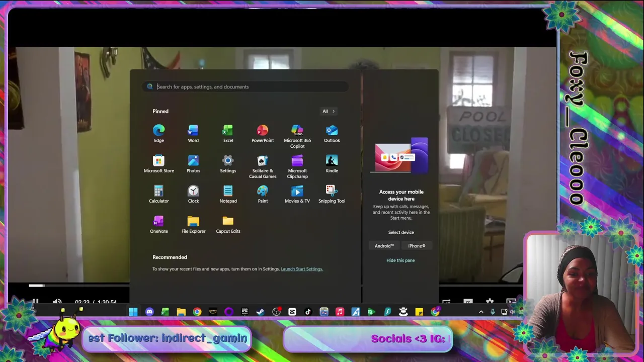Open Amazon from the taskbar
The width and height of the screenshot is (644, 362).
pos(213,312)
